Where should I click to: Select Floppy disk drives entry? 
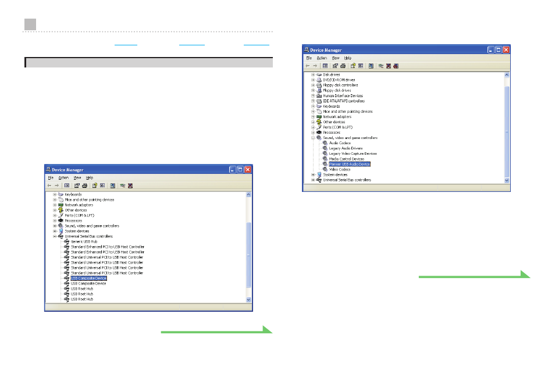[x=337, y=91]
